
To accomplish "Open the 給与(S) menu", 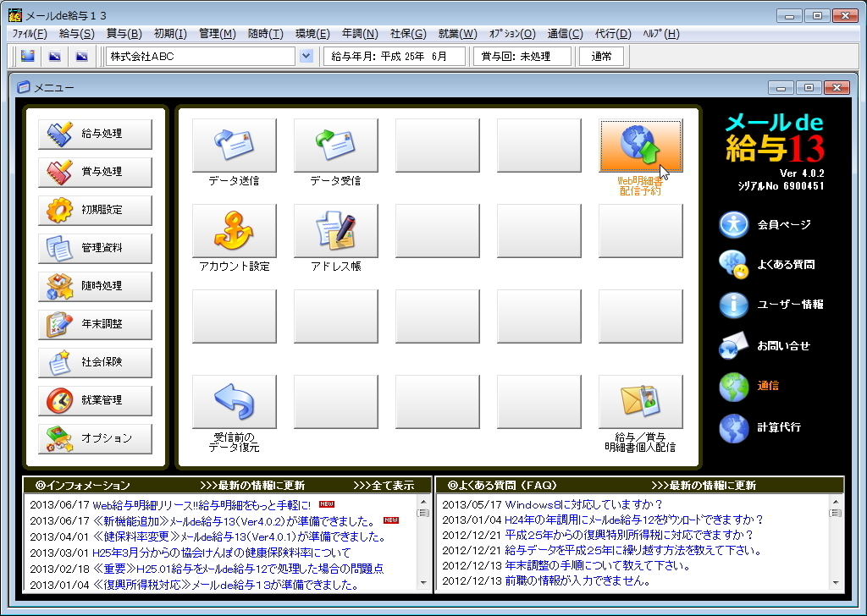I will (77, 34).
